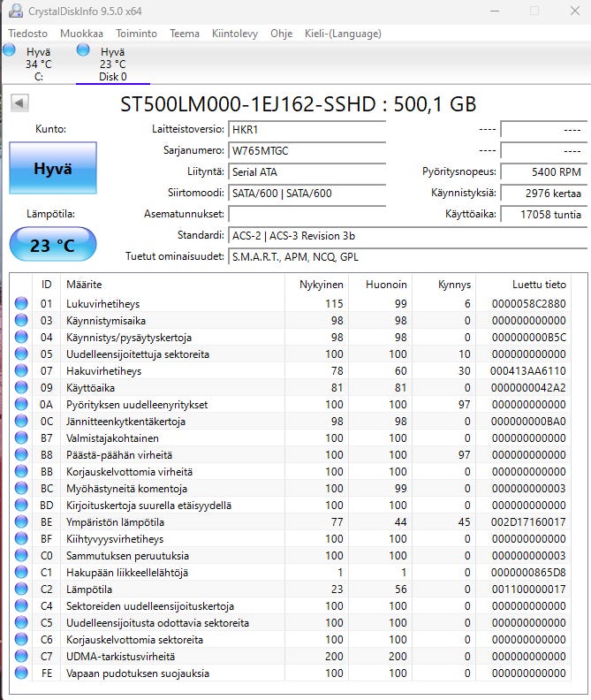This screenshot has height=700, width=591.
Task: Click status icon for Uudelleensijoitettuja sektoreita row
Action: point(22,354)
